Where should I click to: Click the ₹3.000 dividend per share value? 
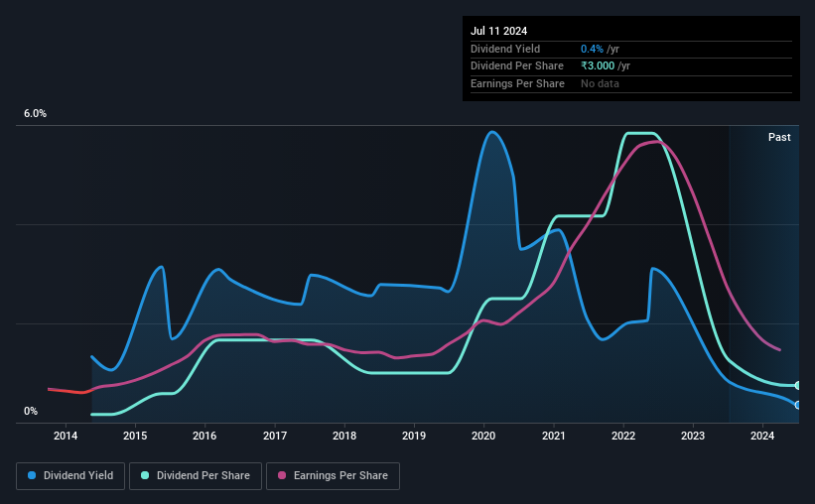[x=598, y=66]
